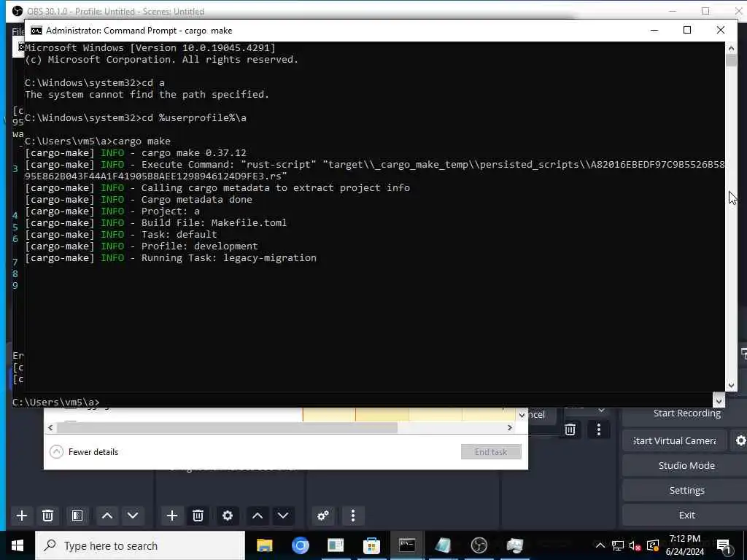Open File Explorer from the taskbar
This screenshot has width=747, height=560.
tap(264, 545)
